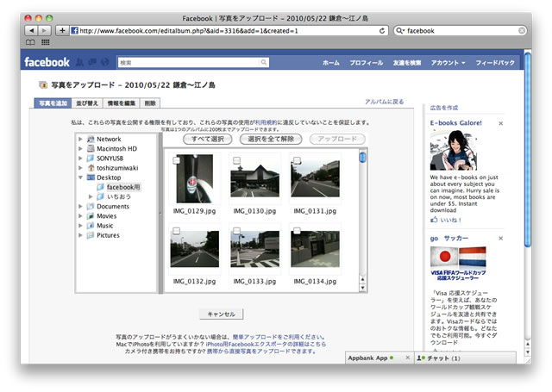Screen dimensions: 552x392
Task: Click the facebook logo
Action: 47,62
